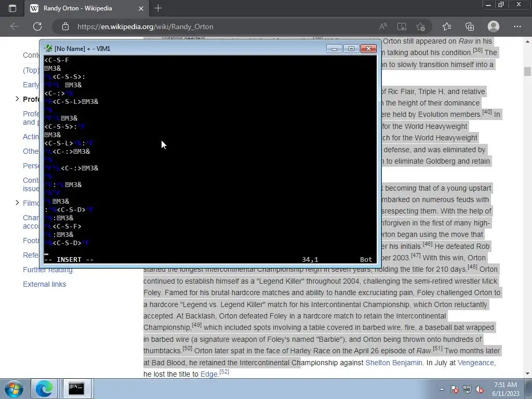Open the Favorites list icon
This screenshot has width=532, height=399.
tap(447, 26)
